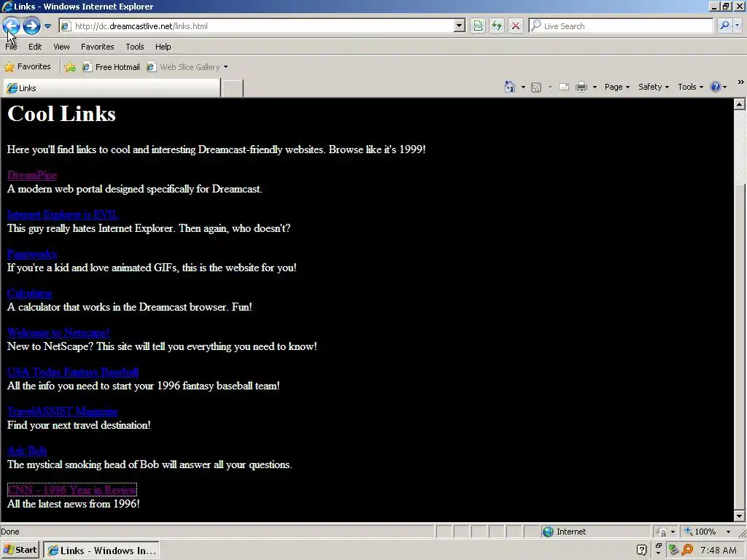Image resolution: width=747 pixels, height=560 pixels.
Task: Click the browser Forward arrow button
Action: coord(31,26)
